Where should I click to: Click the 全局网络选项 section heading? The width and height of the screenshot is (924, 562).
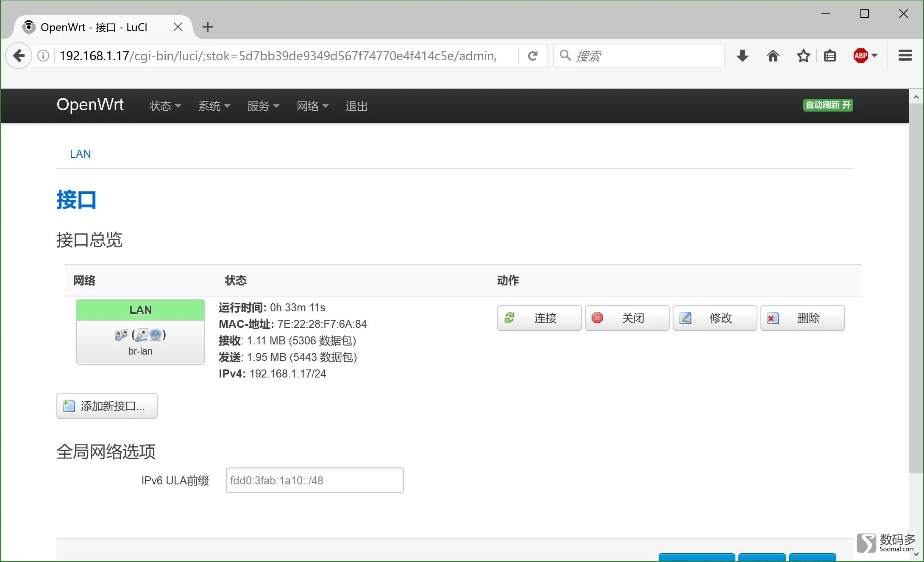click(x=106, y=451)
